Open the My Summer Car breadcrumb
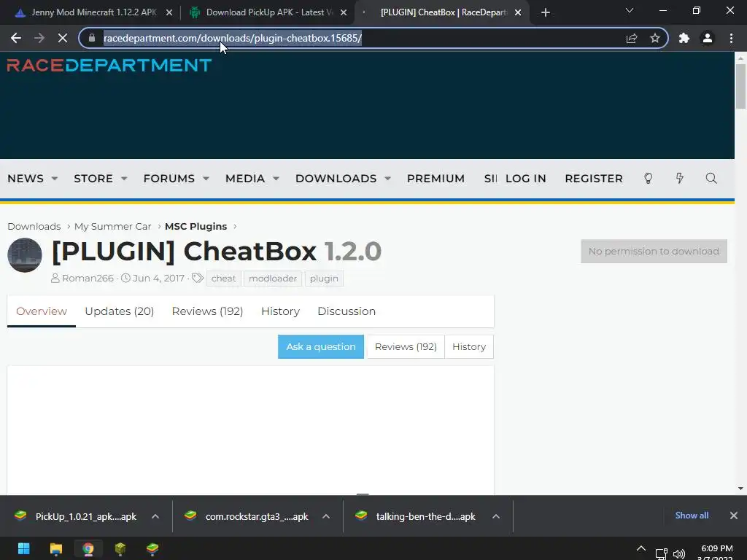747x560 pixels. click(112, 226)
